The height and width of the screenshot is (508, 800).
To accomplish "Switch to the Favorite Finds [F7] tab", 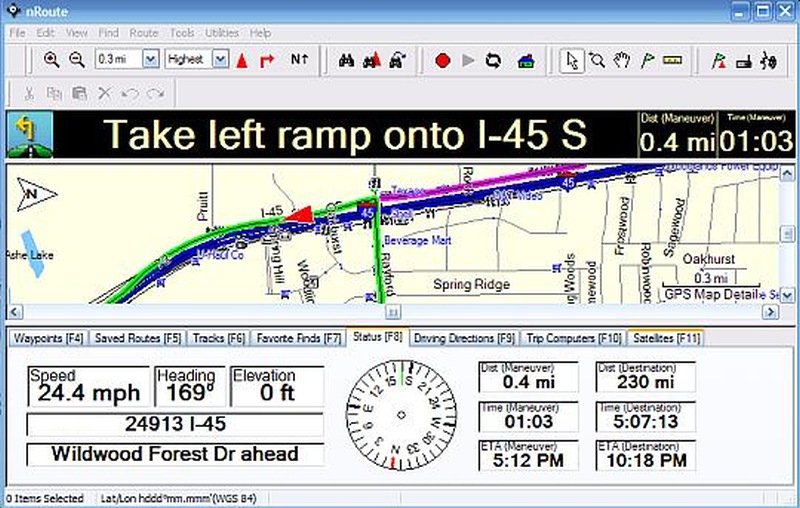I will click(298, 338).
